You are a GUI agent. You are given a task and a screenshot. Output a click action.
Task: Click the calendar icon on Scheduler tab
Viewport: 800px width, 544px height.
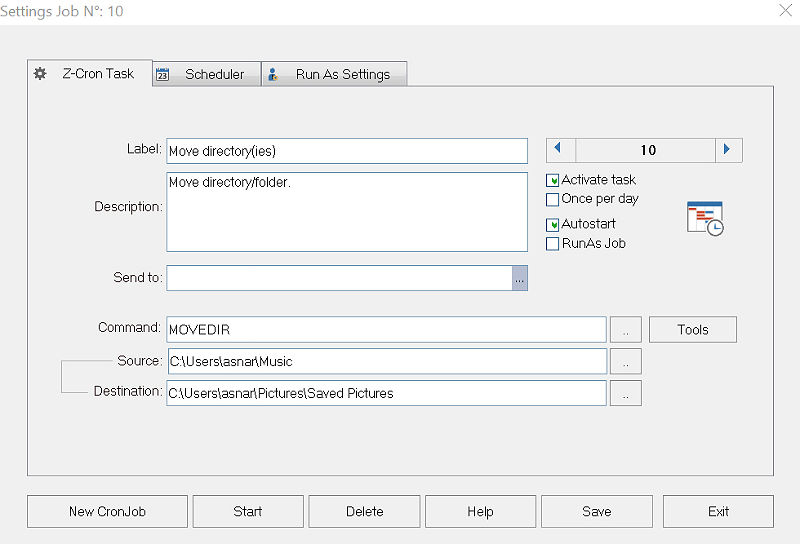[x=162, y=74]
